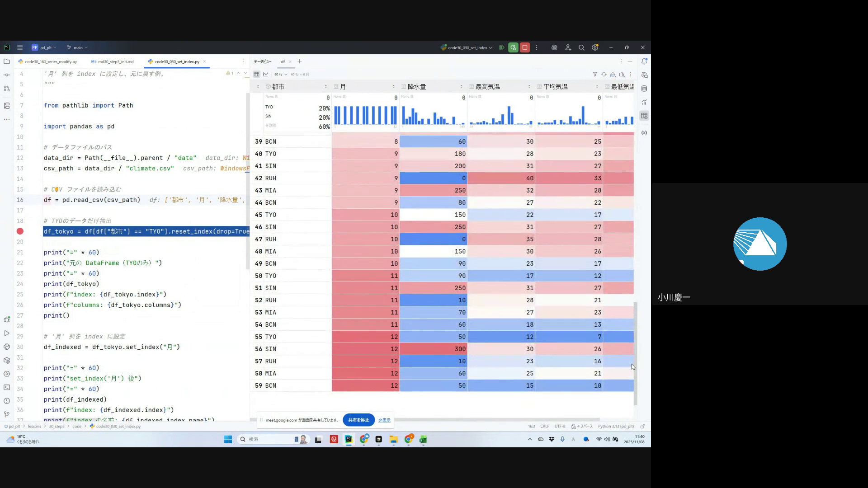Toggle table coloring paint-bucket icon

(613, 74)
